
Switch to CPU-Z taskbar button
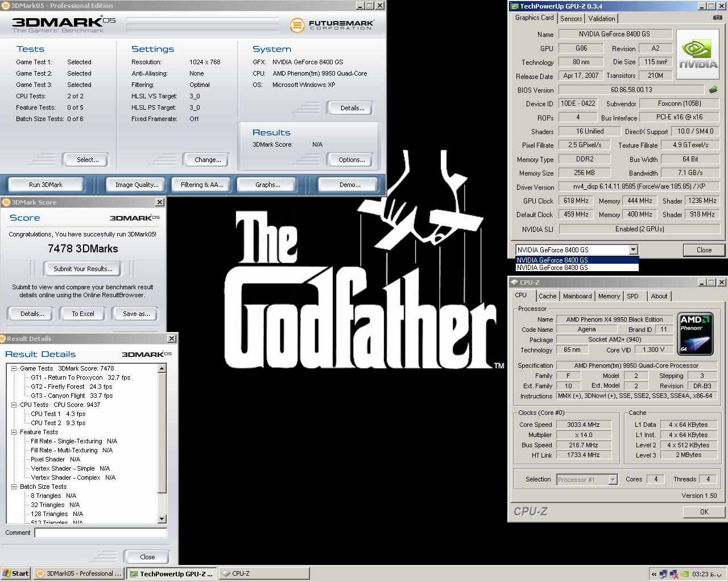(x=264, y=573)
